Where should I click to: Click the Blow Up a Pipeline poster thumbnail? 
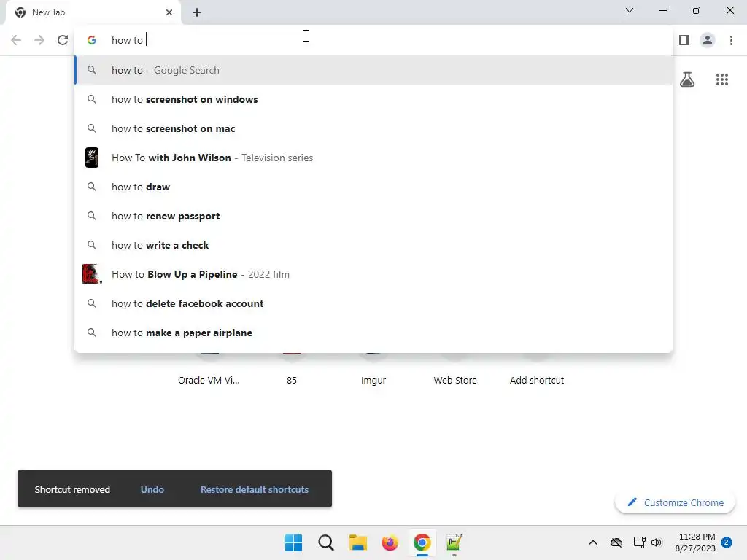pyautogui.click(x=91, y=274)
